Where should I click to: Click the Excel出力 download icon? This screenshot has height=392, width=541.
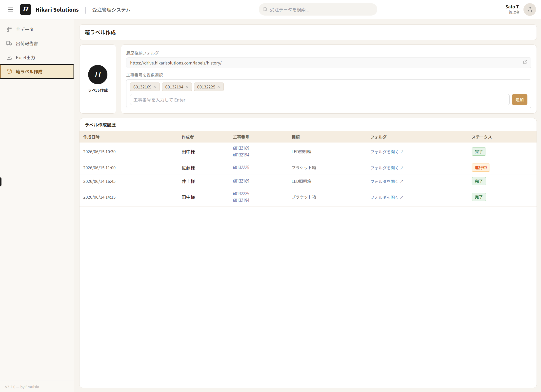point(9,57)
